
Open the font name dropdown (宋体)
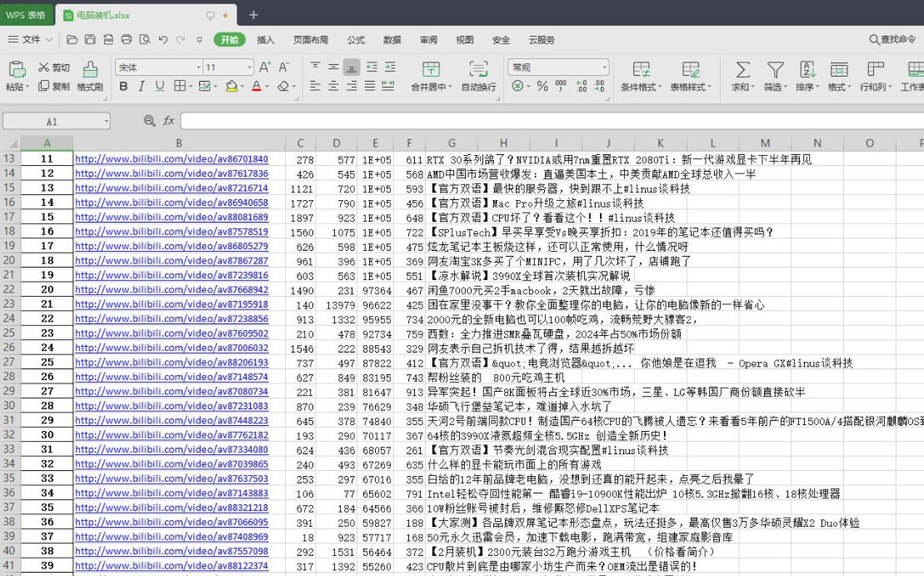click(x=198, y=68)
